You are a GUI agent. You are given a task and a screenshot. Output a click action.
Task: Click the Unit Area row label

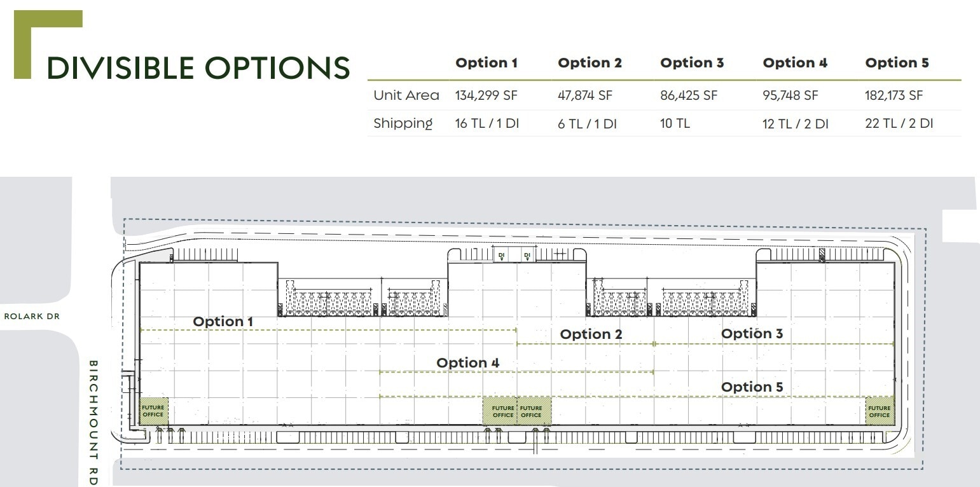tap(406, 95)
